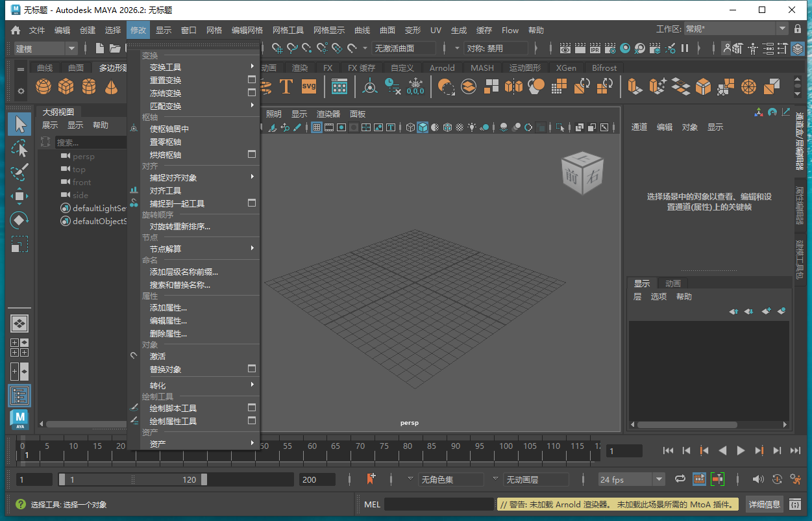
Task: Toggle loop playback icon
Action: [680, 479]
